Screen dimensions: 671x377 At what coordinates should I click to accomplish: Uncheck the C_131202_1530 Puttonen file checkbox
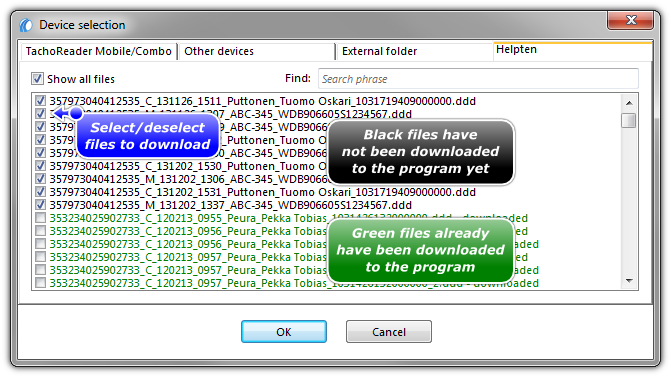(41, 166)
